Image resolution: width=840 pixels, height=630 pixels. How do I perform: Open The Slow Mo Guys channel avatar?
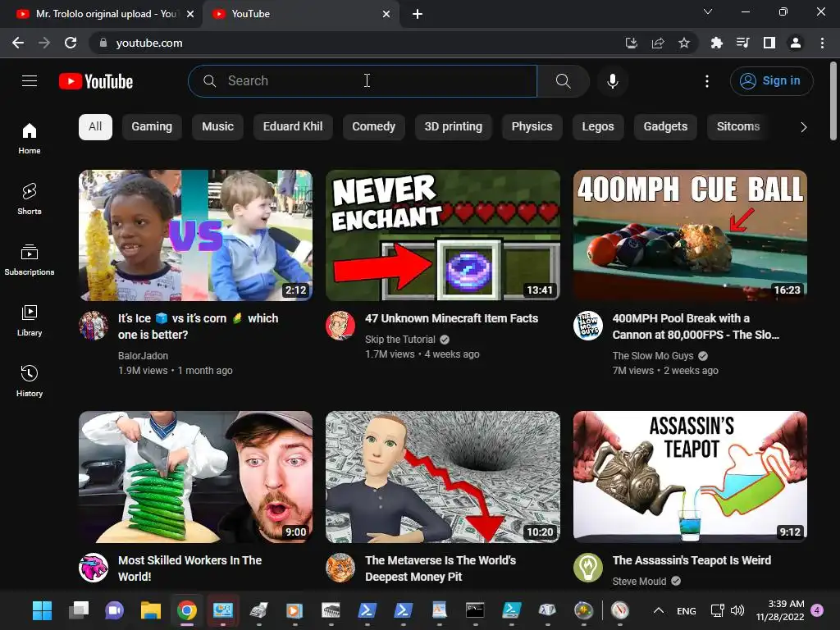pyautogui.click(x=587, y=325)
